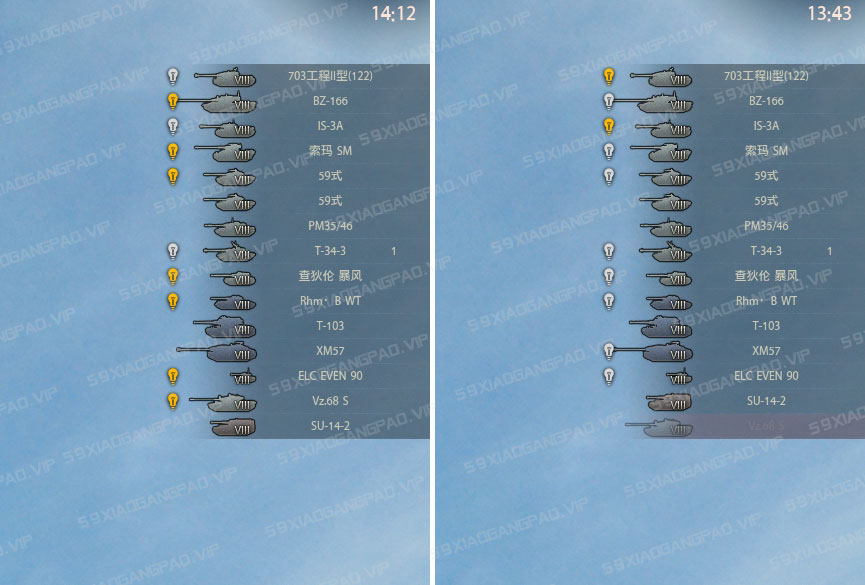Screen dimensions: 865x585
Task: Click the 13:43 battle timer
Action: click(829, 13)
